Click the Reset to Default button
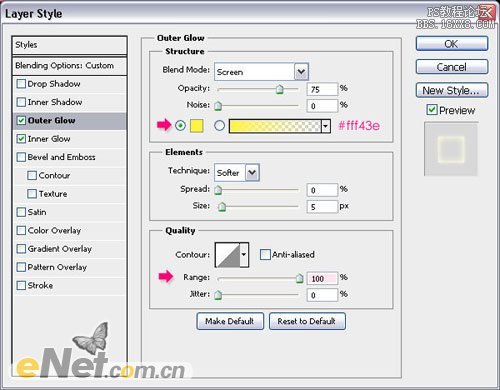The height and width of the screenshot is (390, 500). point(307,321)
